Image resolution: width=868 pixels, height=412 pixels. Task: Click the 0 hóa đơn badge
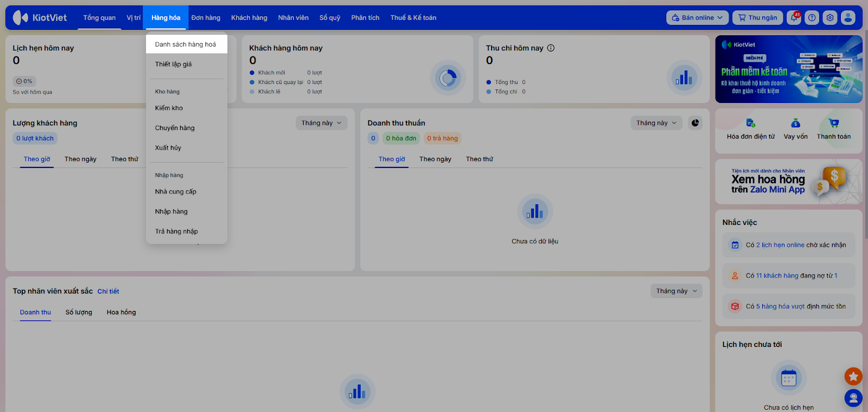(x=401, y=138)
